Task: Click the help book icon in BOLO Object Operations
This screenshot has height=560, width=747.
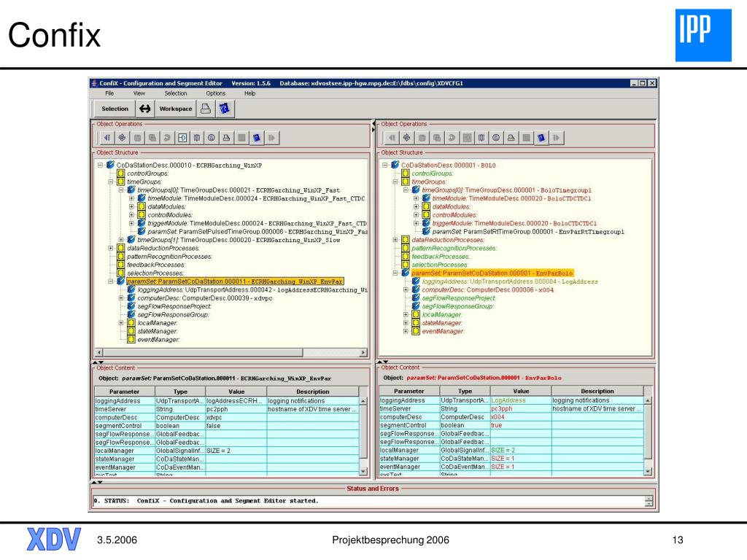Action: (541, 138)
